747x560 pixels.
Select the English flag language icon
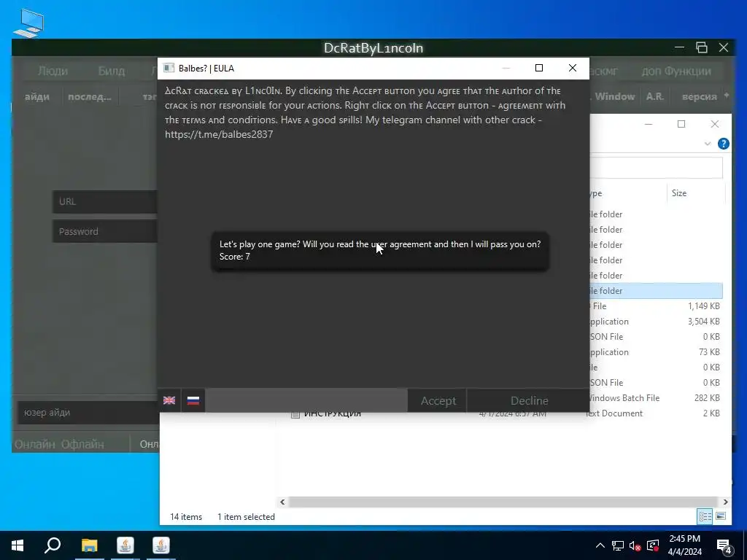pos(169,400)
